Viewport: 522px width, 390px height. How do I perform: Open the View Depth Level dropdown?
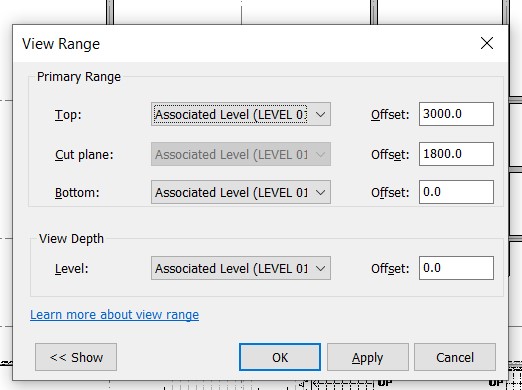(x=241, y=268)
